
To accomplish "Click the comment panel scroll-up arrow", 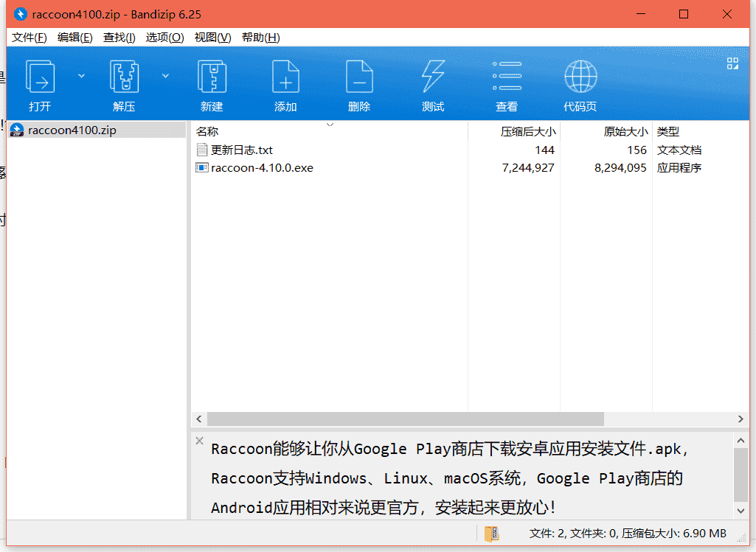I will point(741,441).
